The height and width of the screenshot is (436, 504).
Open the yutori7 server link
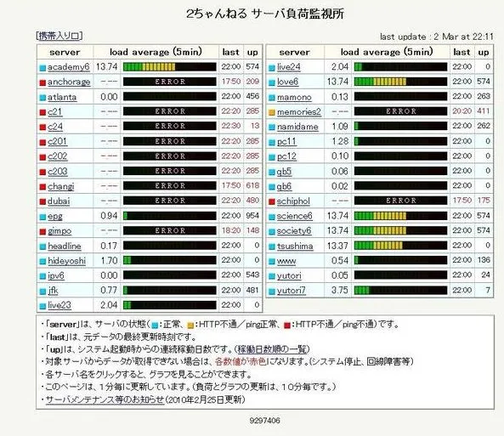pyautogui.click(x=292, y=291)
